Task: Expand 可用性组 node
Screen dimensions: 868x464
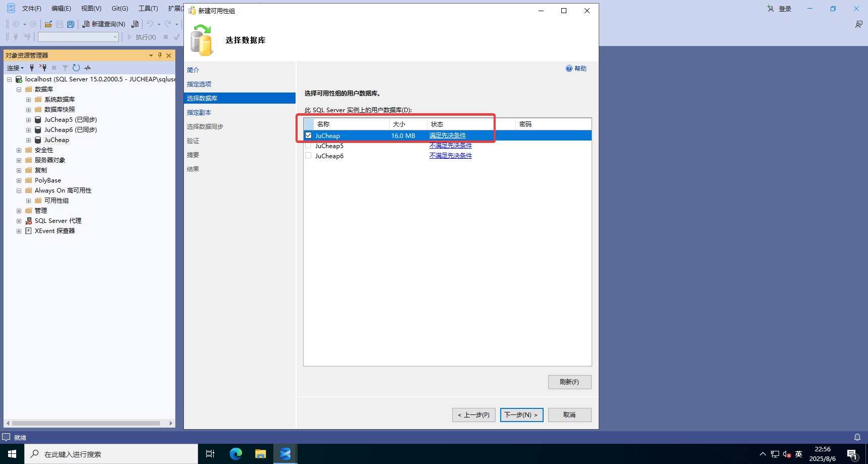Action: pyautogui.click(x=28, y=201)
